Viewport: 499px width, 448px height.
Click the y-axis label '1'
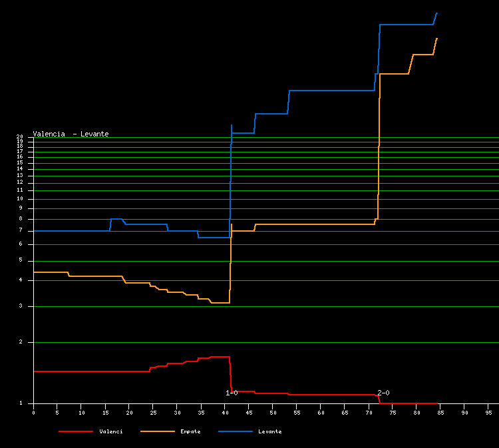click(x=21, y=403)
